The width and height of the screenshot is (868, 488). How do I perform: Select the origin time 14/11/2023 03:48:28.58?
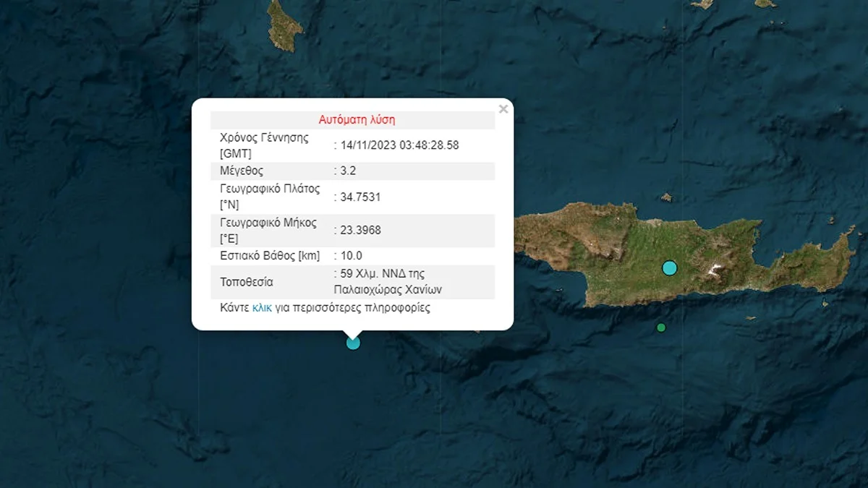point(399,145)
